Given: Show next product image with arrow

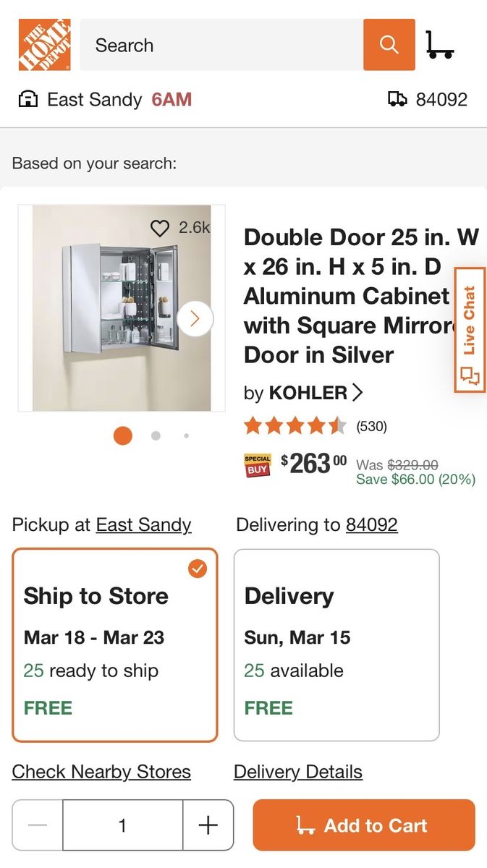Looking at the screenshot, I should point(194,319).
